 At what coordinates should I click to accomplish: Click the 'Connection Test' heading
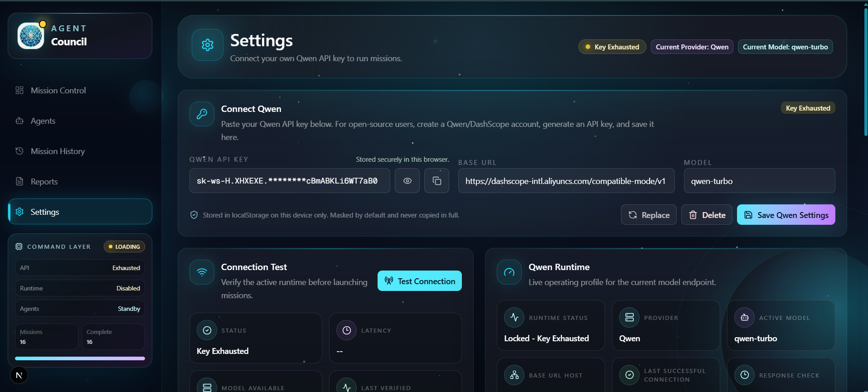tap(254, 267)
